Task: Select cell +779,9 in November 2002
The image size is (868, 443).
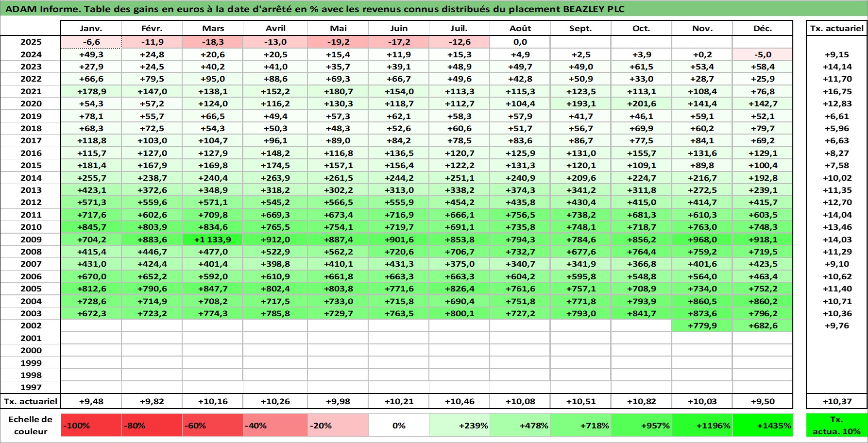Action: [x=702, y=325]
